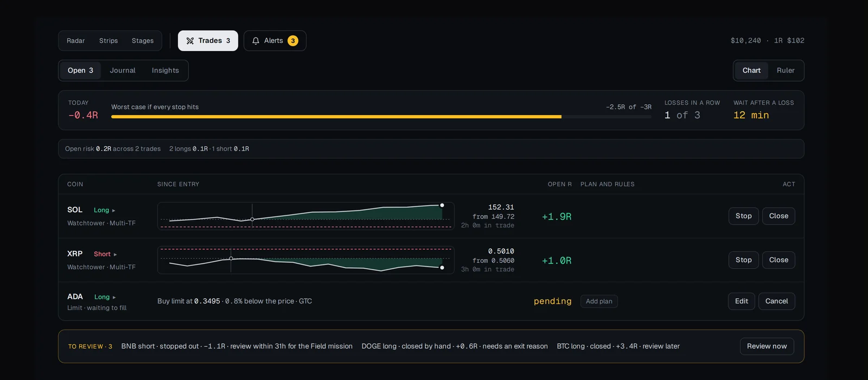The width and height of the screenshot is (868, 380).
Task: Close the SOL trade
Action: (x=778, y=216)
